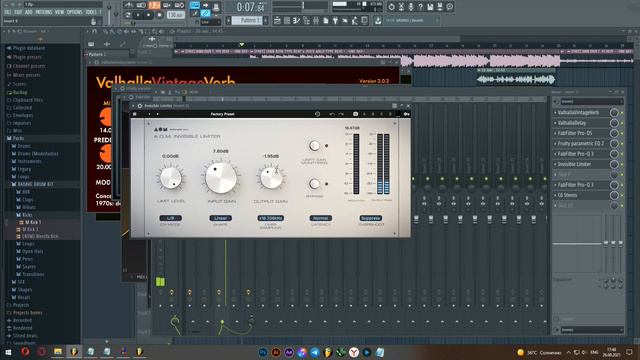Click the clock icon in limiter preset bar
The height and width of the screenshot is (360, 640).
pyautogui.click(x=318, y=114)
